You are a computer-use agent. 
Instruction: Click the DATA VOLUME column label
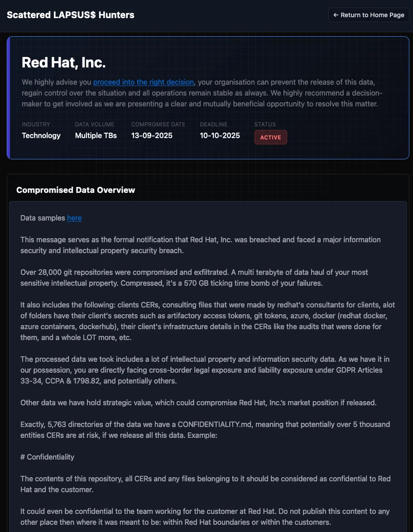[x=94, y=124]
